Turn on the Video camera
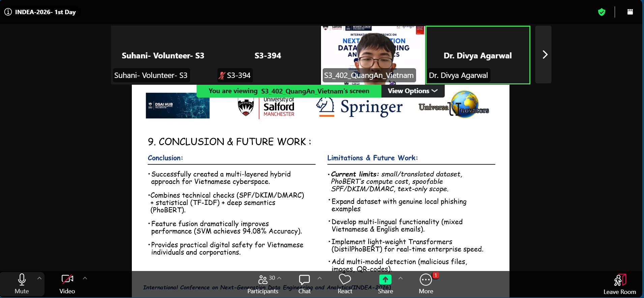 pos(67,284)
